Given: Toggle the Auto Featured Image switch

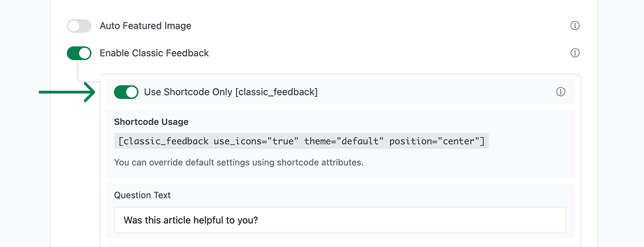Looking at the screenshot, I should 79,26.
